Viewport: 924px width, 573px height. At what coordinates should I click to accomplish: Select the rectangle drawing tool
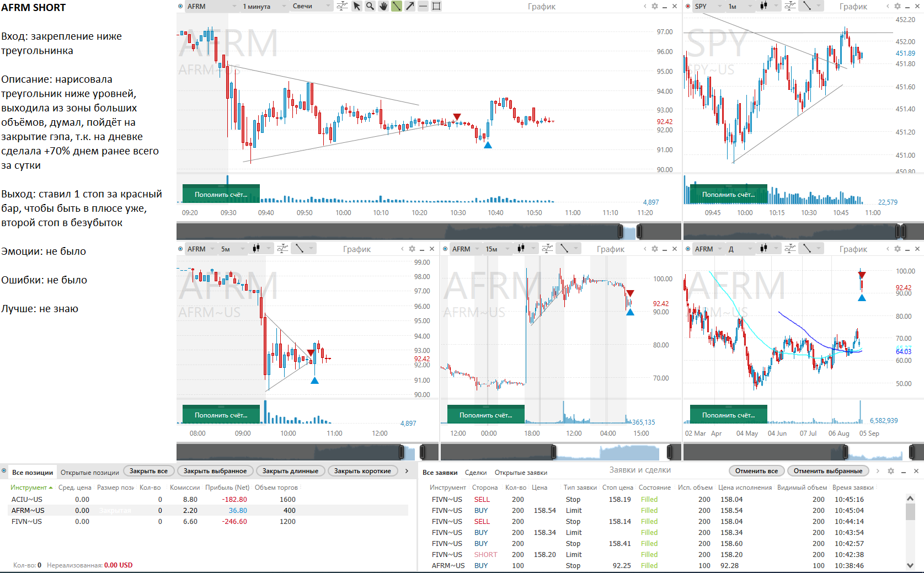pos(436,6)
